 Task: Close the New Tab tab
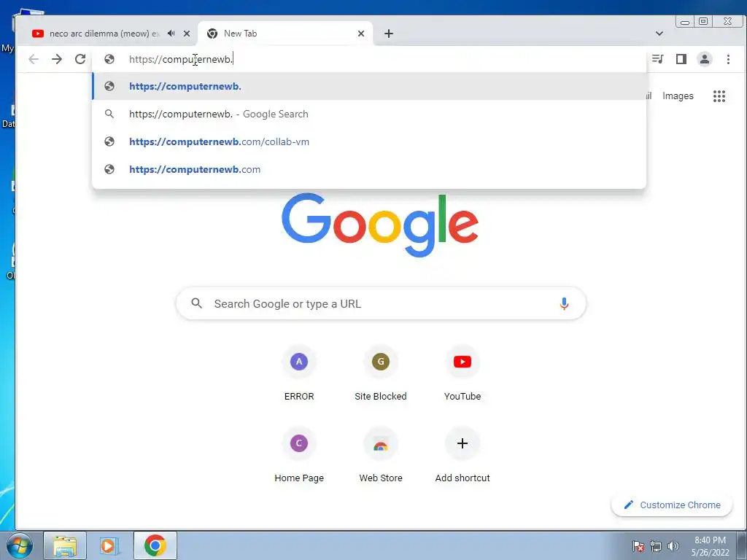coord(361,34)
